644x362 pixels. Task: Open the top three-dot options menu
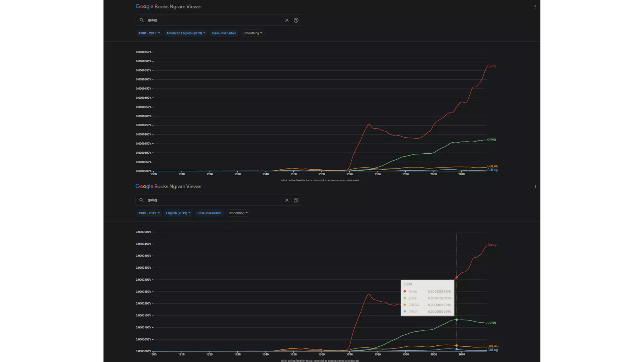click(x=535, y=7)
